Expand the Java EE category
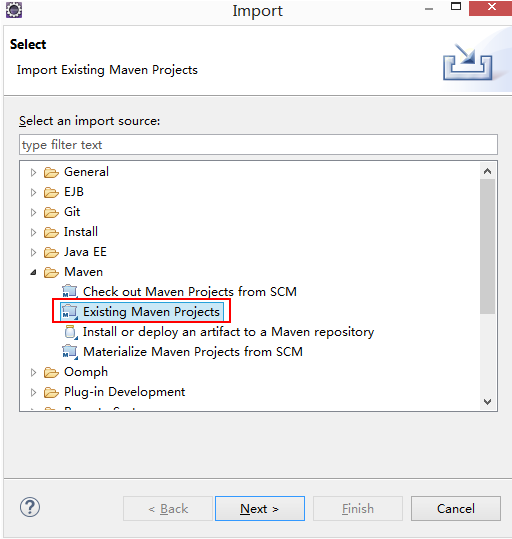This screenshot has height=539, width=512. (33, 252)
